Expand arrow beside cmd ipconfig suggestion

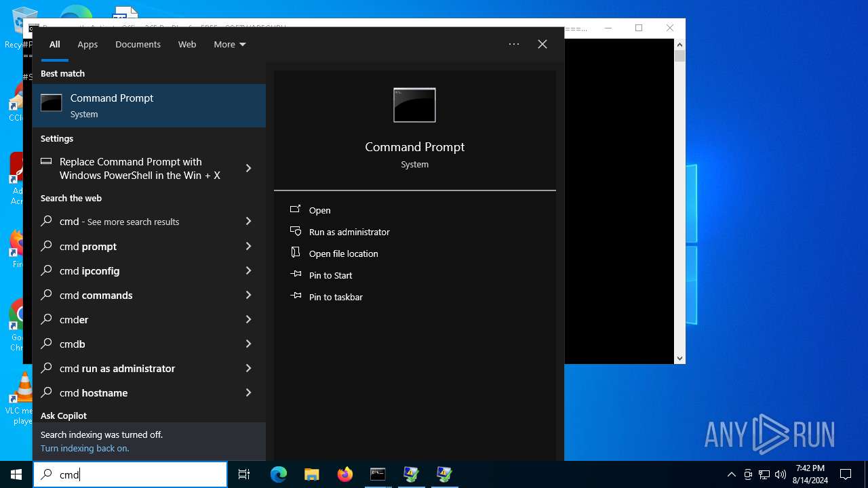point(248,270)
